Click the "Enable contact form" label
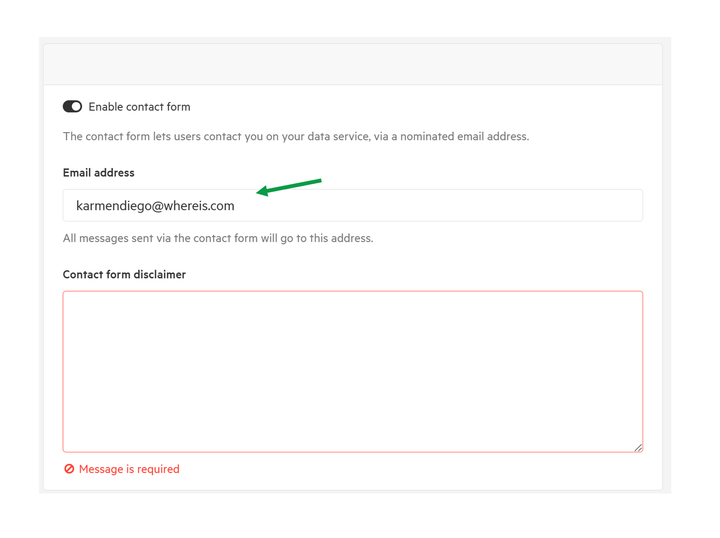Screen dimensions: 720x538 (x=139, y=107)
